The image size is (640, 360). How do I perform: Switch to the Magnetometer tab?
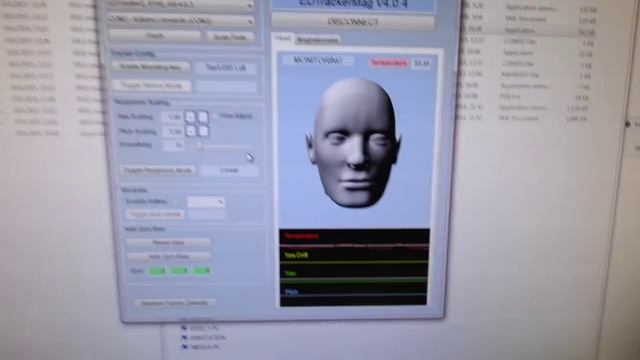(x=318, y=40)
